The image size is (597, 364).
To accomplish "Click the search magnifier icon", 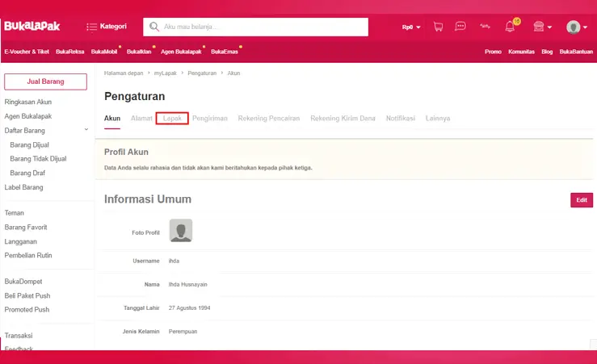I will click(153, 27).
